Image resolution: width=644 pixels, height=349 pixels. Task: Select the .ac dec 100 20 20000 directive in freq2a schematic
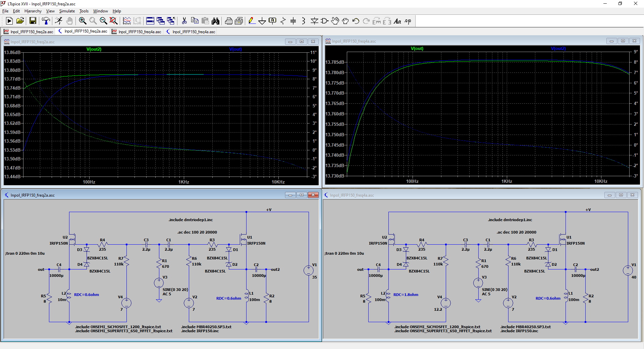(197, 232)
